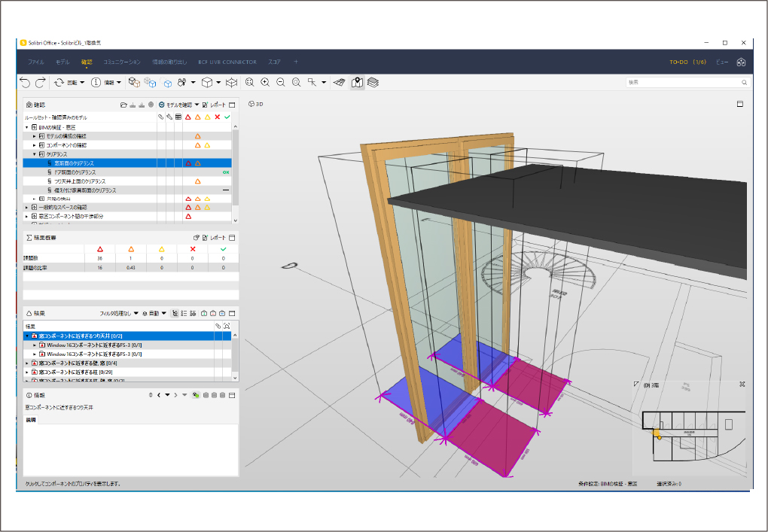Image resolution: width=768 pixels, height=532 pixels.
Task: Click the wireframe cube icon in the toolbar
Action: click(x=231, y=82)
